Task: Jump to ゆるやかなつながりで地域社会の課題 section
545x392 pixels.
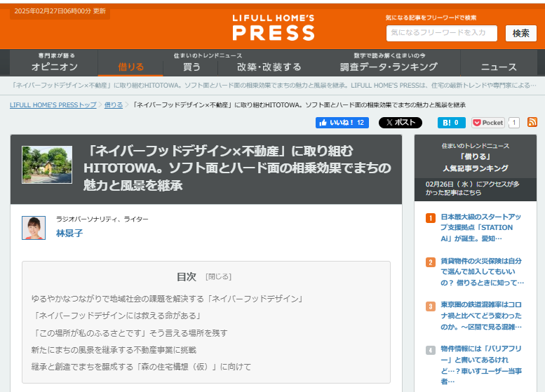Action: tap(168, 299)
